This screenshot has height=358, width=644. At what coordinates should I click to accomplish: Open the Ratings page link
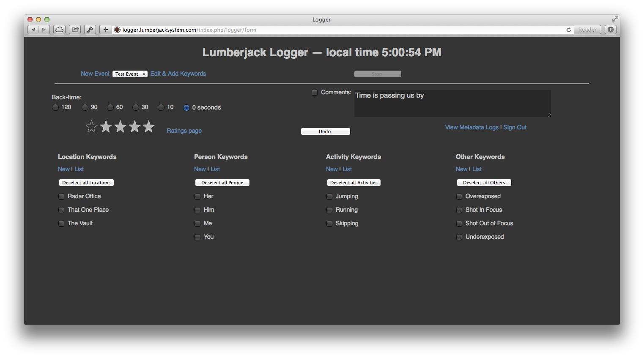(184, 131)
